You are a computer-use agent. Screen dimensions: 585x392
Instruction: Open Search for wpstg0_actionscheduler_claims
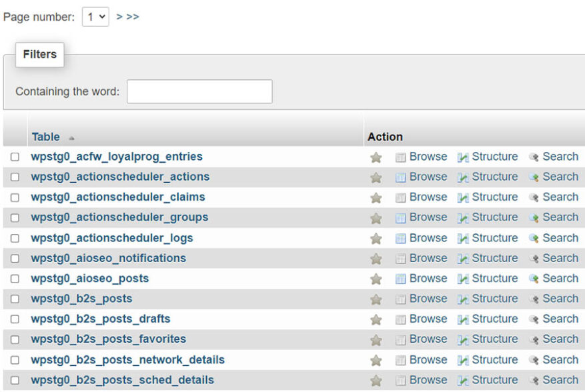pos(559,197)
